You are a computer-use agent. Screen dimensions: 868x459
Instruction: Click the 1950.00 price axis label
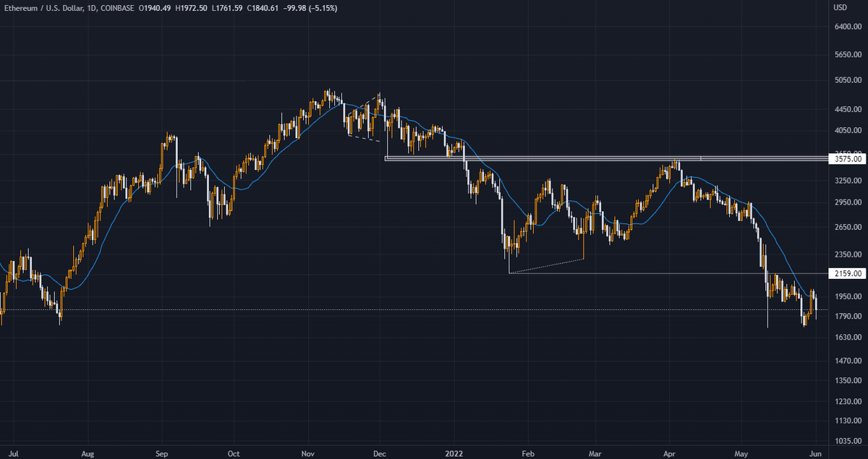click(847, 296)
